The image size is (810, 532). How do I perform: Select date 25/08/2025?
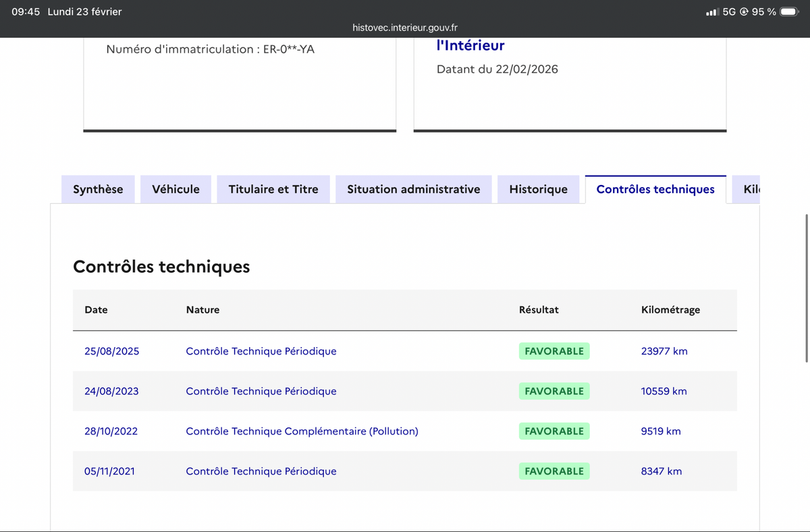pyautogui.click(x=112, y=351)
